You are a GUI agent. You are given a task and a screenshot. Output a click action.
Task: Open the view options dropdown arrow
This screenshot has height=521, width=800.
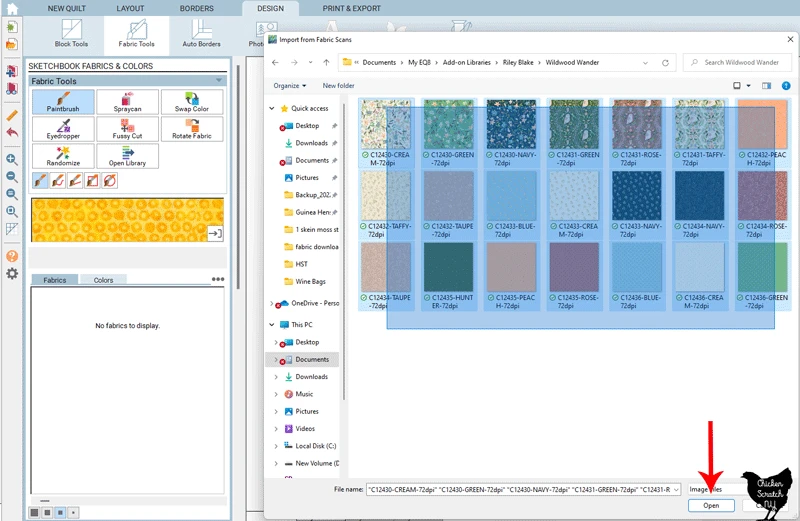point(748,86)
